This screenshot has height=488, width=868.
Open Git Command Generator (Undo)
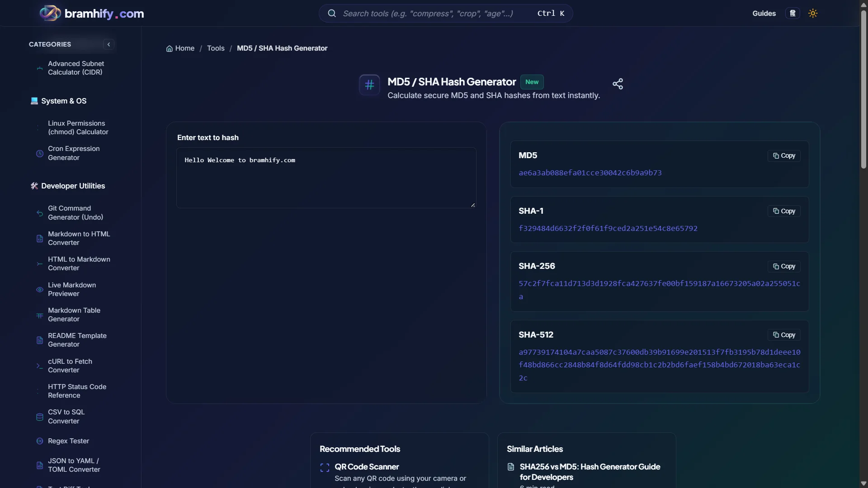[75, 213]
